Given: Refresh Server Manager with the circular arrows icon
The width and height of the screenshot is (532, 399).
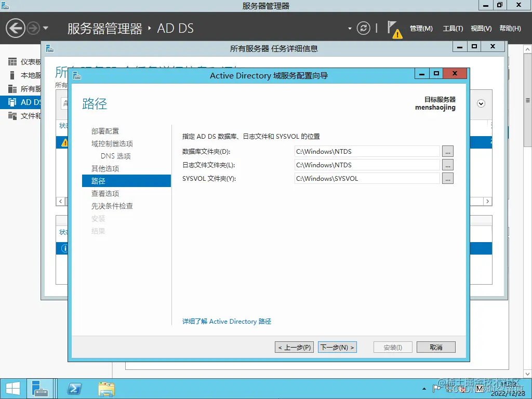Looking at the screenshot, I should click(x=363, y=28).
